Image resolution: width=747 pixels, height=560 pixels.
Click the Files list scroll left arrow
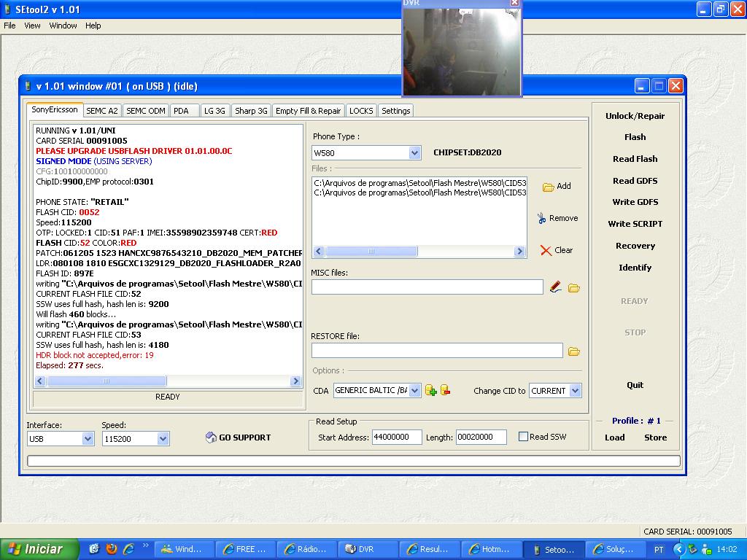pyautogui.click(x=320, y=252)
